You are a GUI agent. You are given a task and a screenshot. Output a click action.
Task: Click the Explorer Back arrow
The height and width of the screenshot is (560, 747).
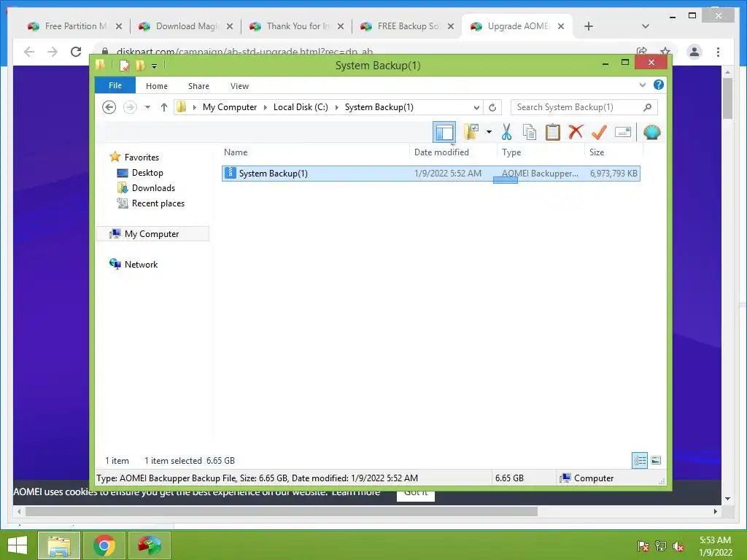[109, 107]
